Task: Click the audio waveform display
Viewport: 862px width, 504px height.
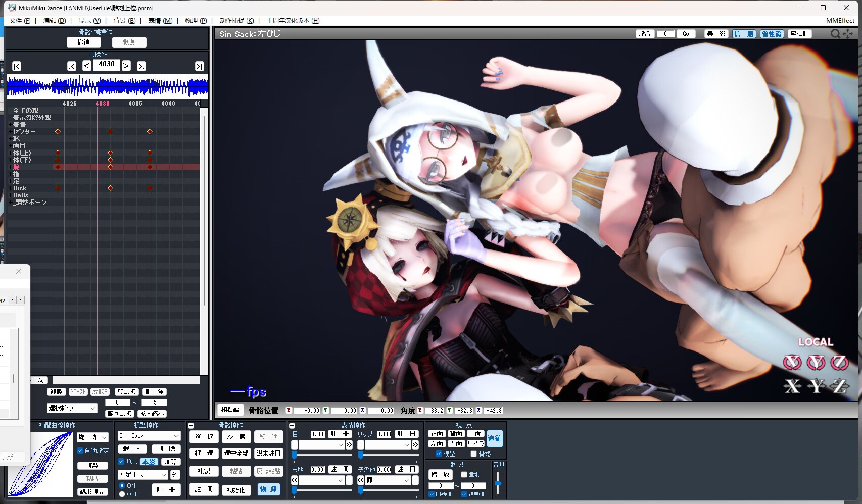Action: (107, 86)
